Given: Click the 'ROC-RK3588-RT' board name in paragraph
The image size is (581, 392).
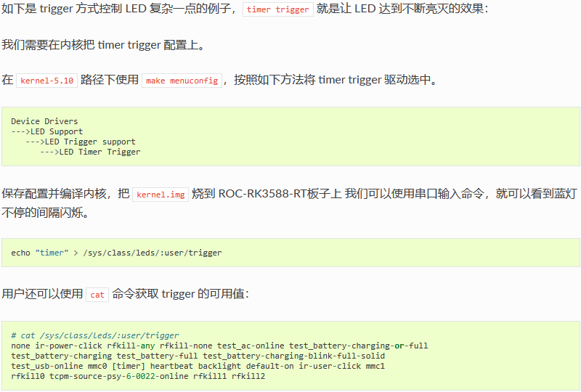Looking at the screenshot, I should click(x=263, y=193).
